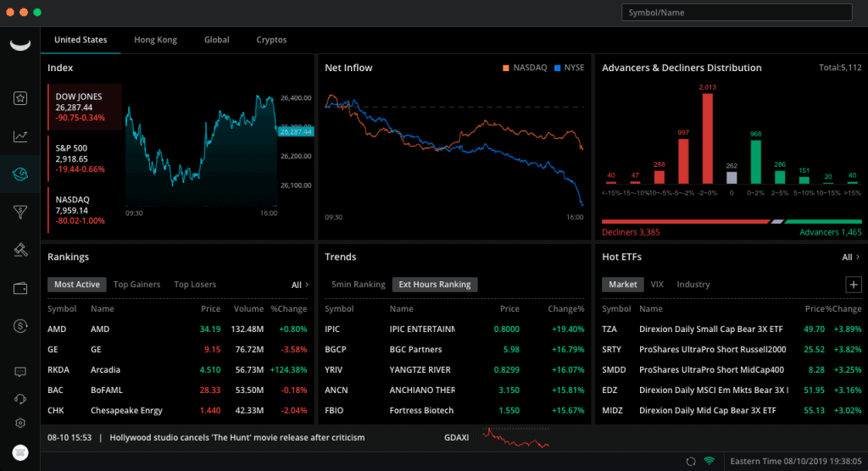Click the Webull logo at sidebar top
This screenshot has width=868, height=471.
coord(20,44)
